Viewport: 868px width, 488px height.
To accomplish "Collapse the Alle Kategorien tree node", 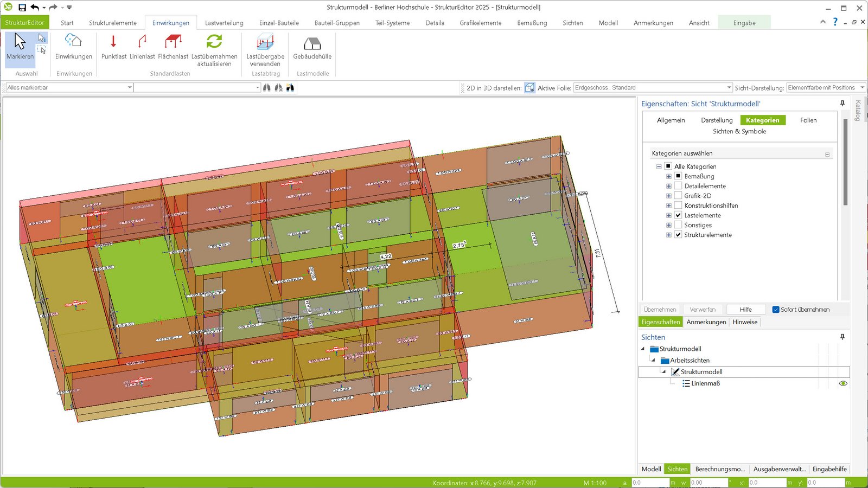I will 659,166.
